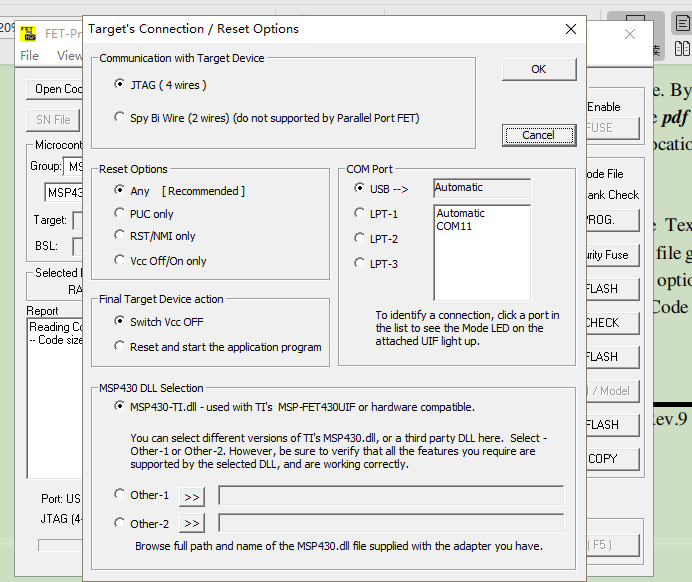Browse for Other-1 DLL with >> button

click(192, 497)
